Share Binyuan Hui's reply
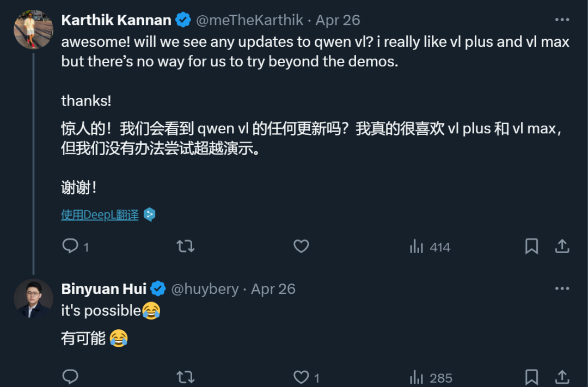This screenshot has height=387, width=588. [562, 377]
